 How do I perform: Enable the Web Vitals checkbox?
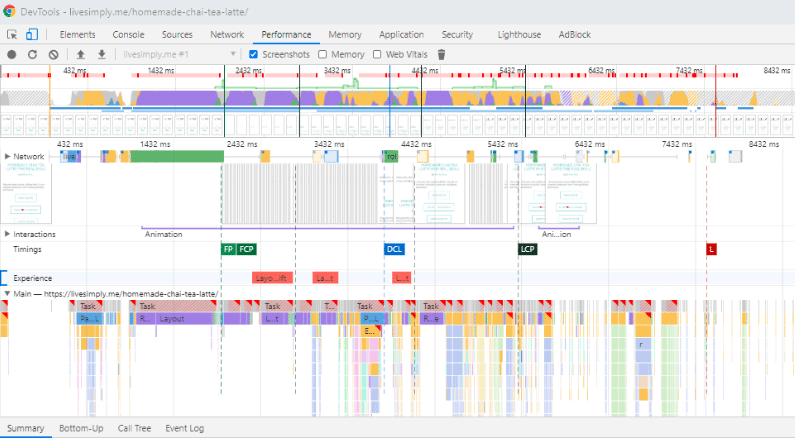(377, 54)
